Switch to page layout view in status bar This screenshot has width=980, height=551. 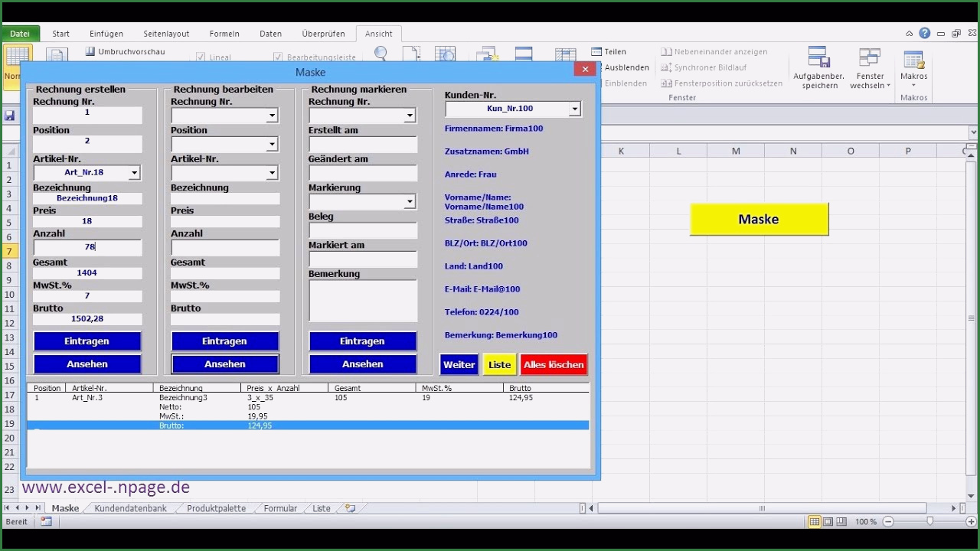pos(828,521)
